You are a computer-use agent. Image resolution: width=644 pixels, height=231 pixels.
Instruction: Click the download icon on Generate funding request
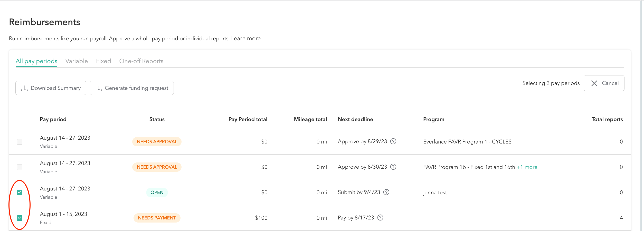click(x=99, y=88)
